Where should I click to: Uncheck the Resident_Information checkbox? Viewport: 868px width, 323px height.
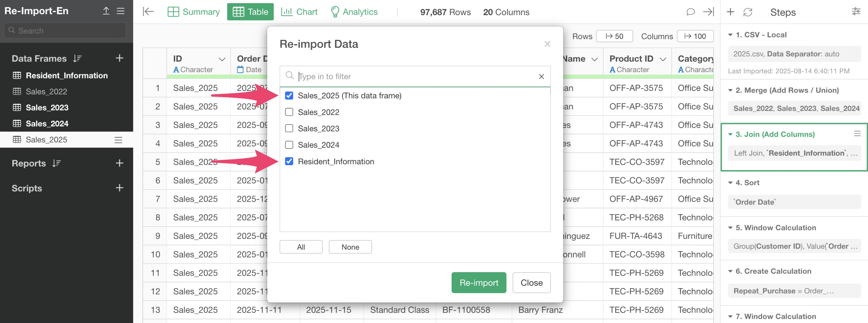(289, 161)
